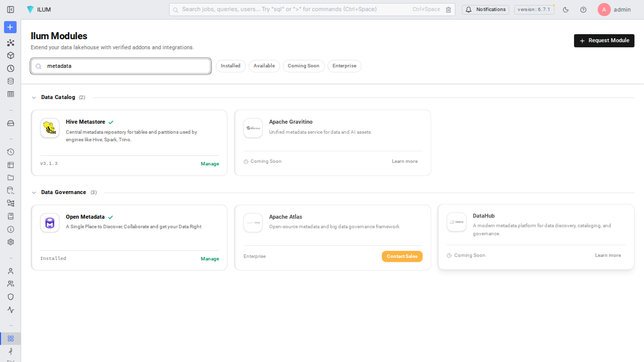This screenshot has width=644, height=362.
Task: Open the single user icon in sidebar
Action: 11,271
